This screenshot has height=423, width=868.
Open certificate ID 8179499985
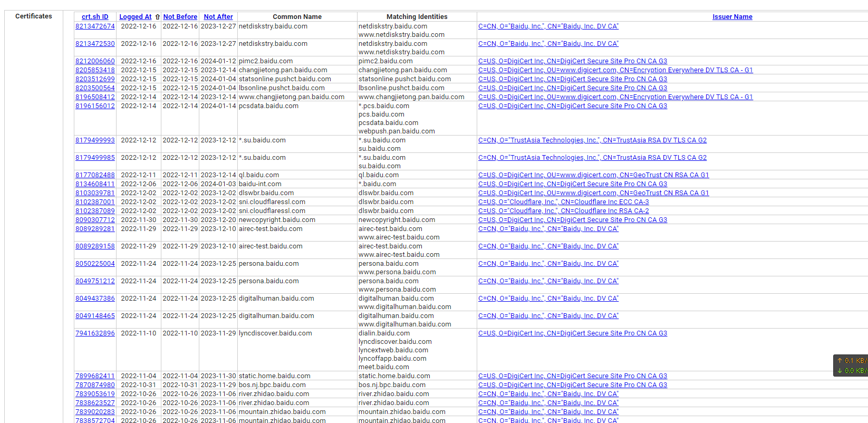click(x=95, y=158)
